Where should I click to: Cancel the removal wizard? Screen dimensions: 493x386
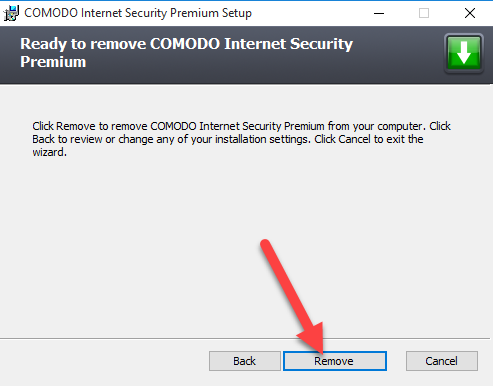pyautogui.click(x=442, y=361)
